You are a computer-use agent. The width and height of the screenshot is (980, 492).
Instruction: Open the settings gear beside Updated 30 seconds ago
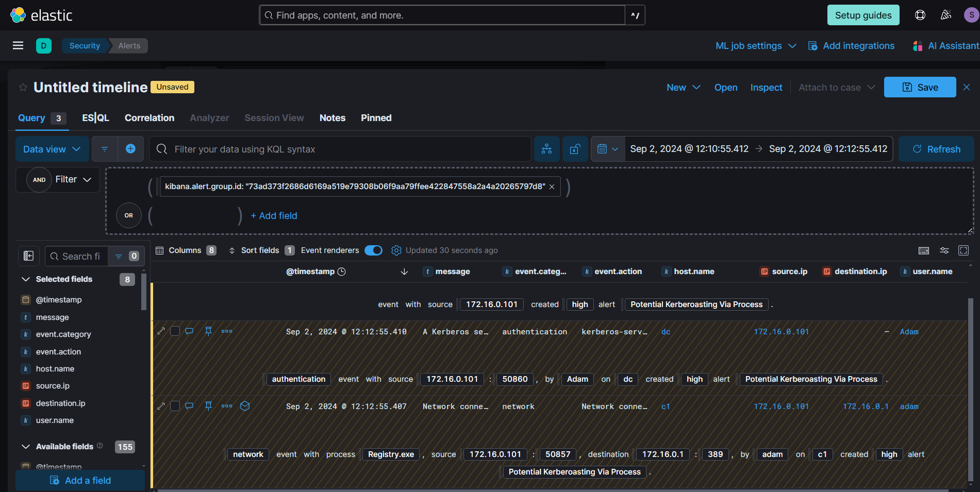click(x=396, y=250)
